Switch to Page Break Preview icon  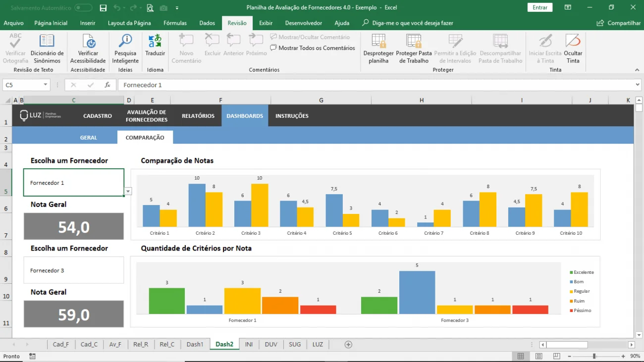click(x=556, y=356)
